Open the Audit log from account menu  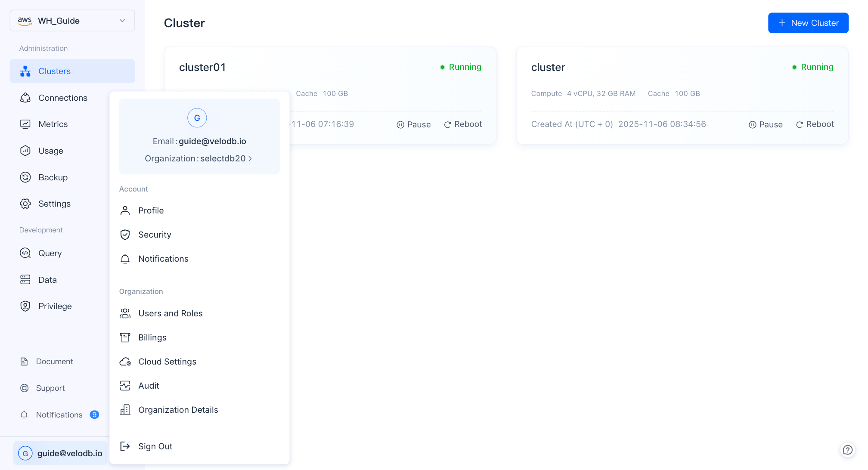coord(149,386)
